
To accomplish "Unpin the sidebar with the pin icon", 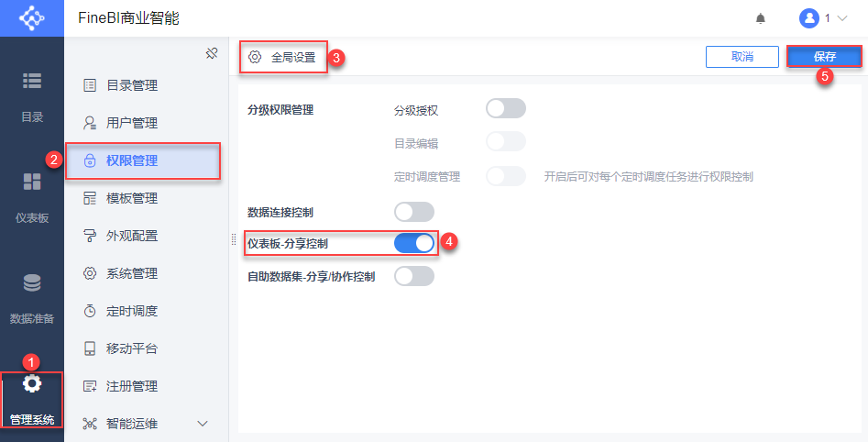I will point(211,53).
